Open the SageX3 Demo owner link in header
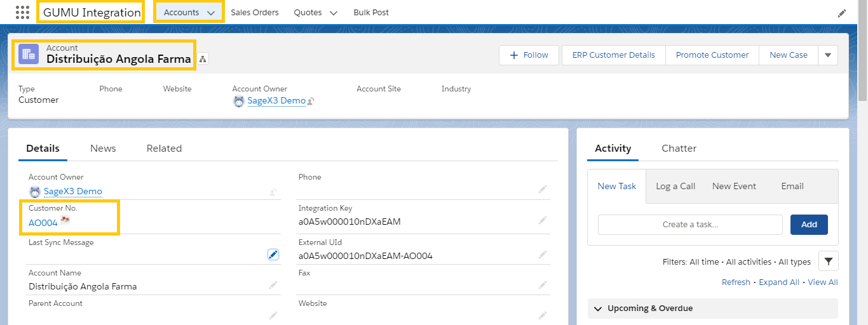Screen dimensions: 868x325 276,101
